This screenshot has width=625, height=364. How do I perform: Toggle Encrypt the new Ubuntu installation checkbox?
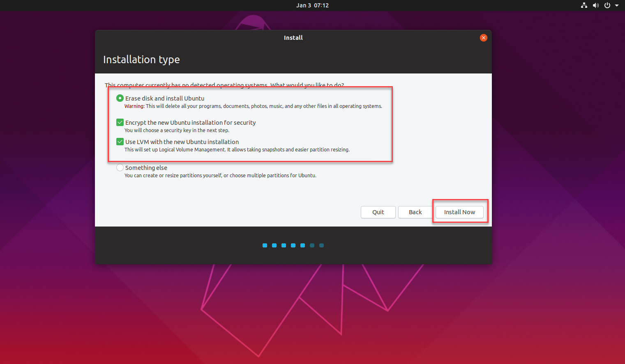tap(120, 122)
